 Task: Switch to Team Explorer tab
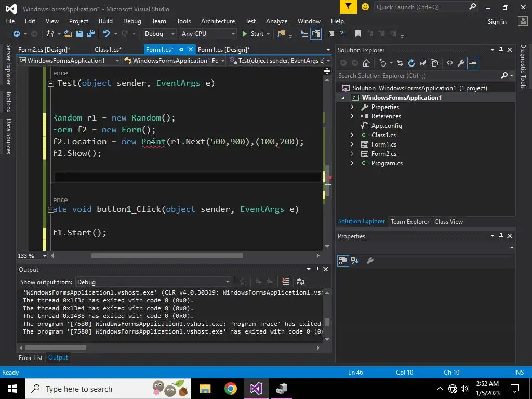tap(410, 221)
